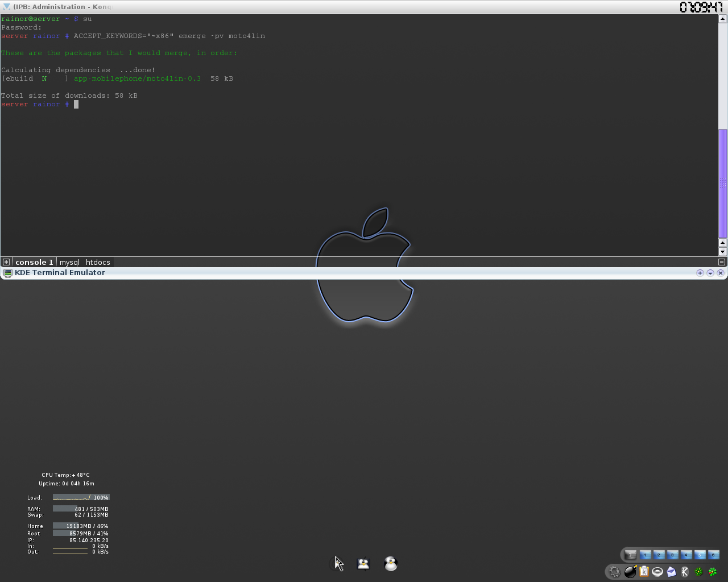Viewport: 728px width, 582px height.
Task: Open the mail envelope tray icon
Action: pos(671,572)
